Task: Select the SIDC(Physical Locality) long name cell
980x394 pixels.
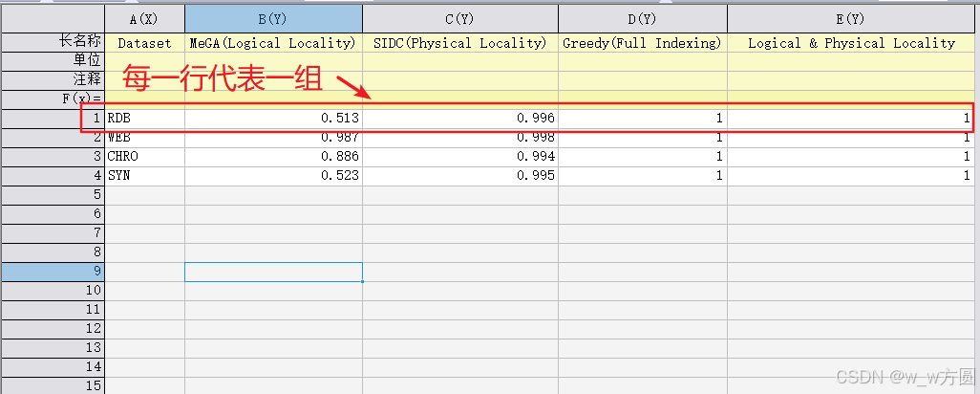Action: pyautogui.click(x=460, y=42)
